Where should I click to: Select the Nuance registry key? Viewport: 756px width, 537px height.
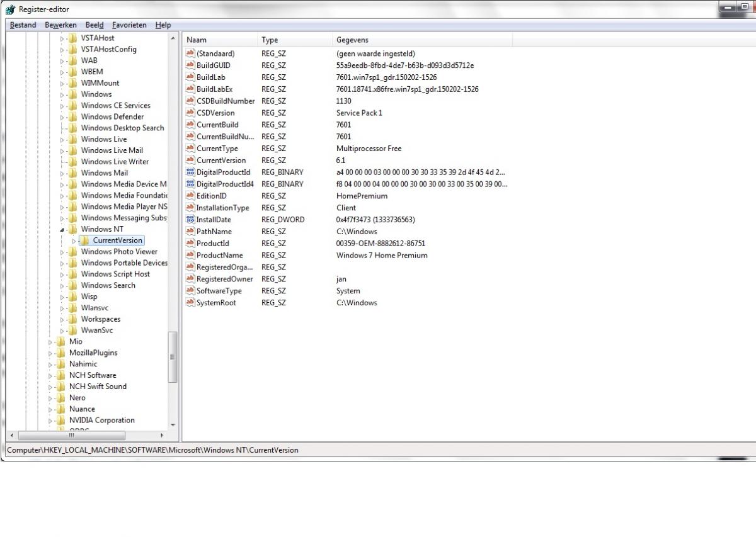(82, 409)
